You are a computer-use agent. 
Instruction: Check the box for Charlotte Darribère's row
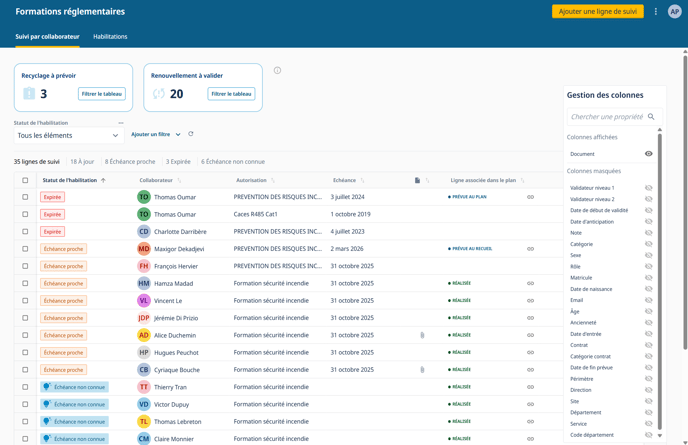pyautogui.click(x=25, y=232)
